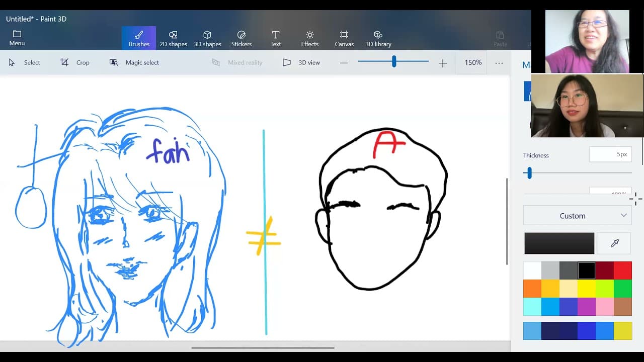Pick the dark red color swatch
The width and height of the screenshot is (644, 362).
click(605, 270)
